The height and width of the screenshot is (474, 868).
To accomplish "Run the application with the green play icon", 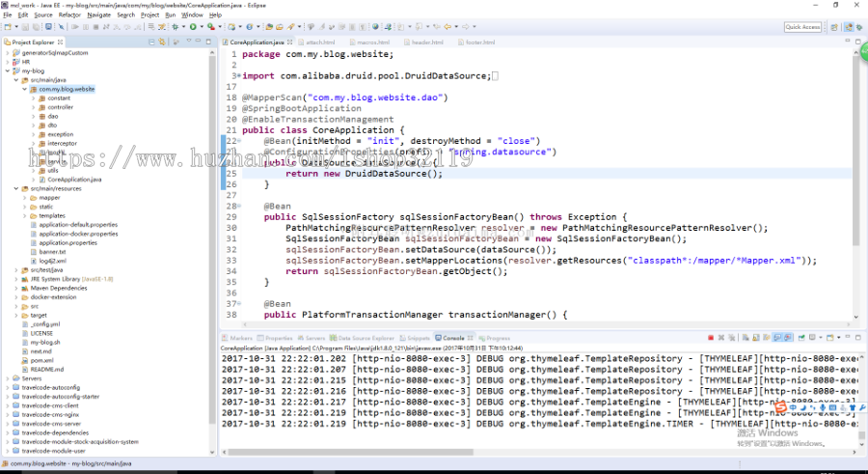I will [193, 27].
